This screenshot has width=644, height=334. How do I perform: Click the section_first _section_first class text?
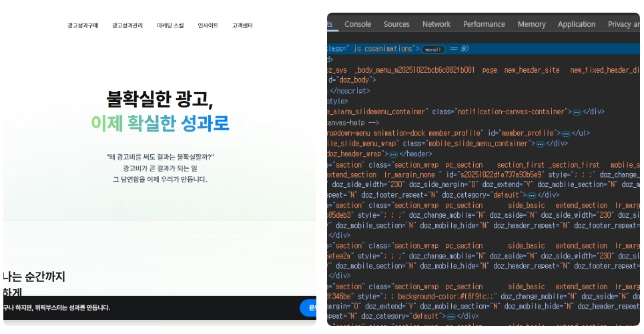pos(548,165)
